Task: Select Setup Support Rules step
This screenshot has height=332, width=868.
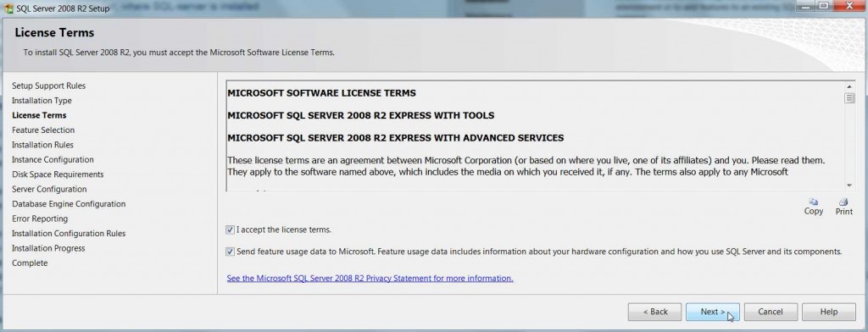Action: pos(48,86)
